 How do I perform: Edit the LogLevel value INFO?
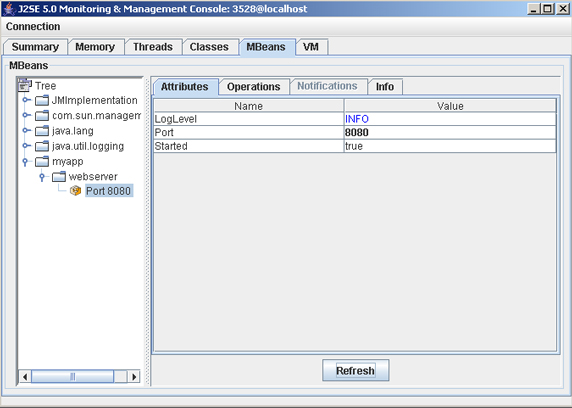(450, 119)
